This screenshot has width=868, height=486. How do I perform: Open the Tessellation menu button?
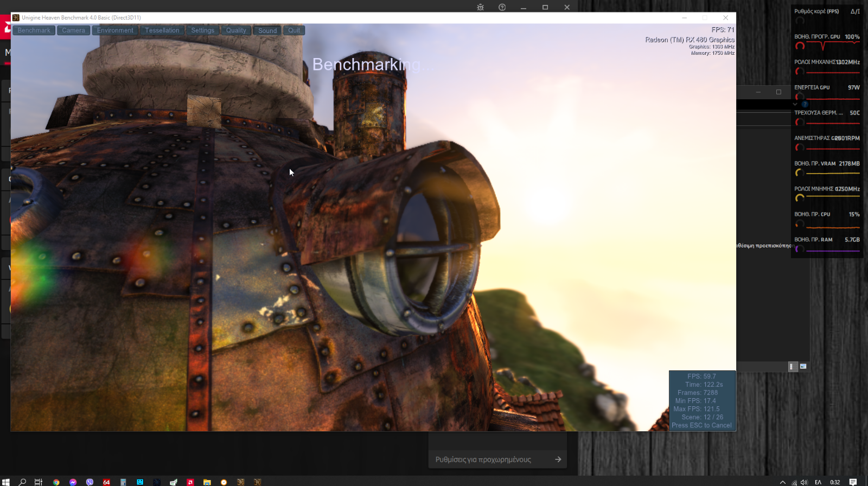point(162,30)
